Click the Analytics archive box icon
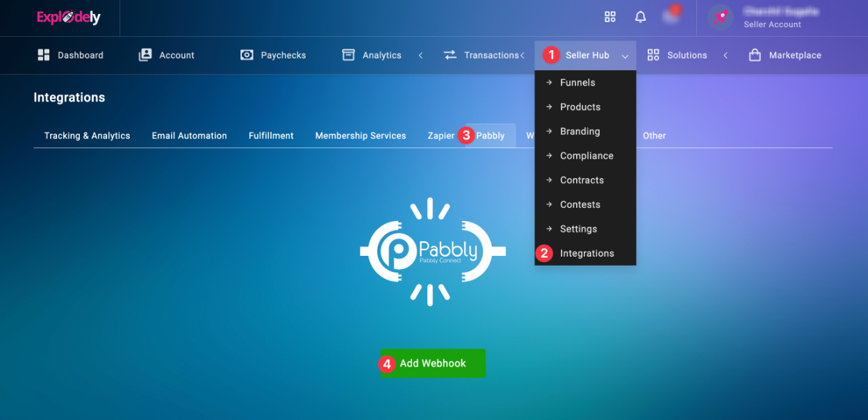The image size is (868, 420). click(349, 55)
